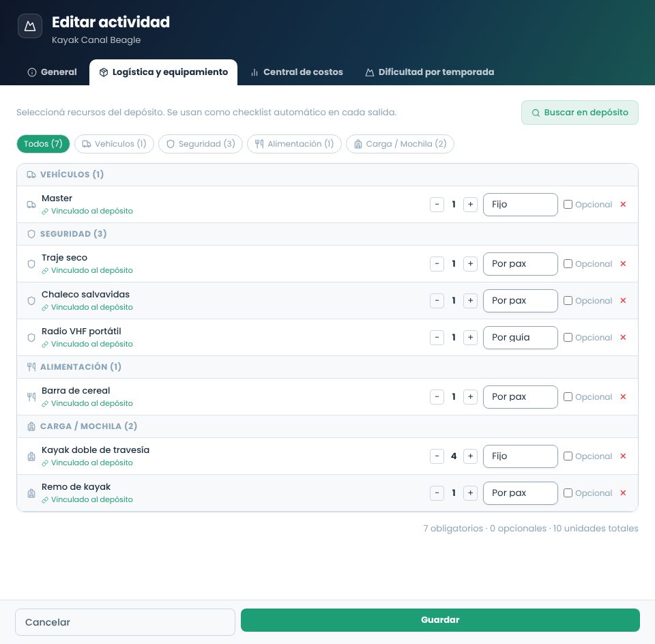
Task: Reduce Radio VHF portátil quantity
Action: [x=437, y=337]
